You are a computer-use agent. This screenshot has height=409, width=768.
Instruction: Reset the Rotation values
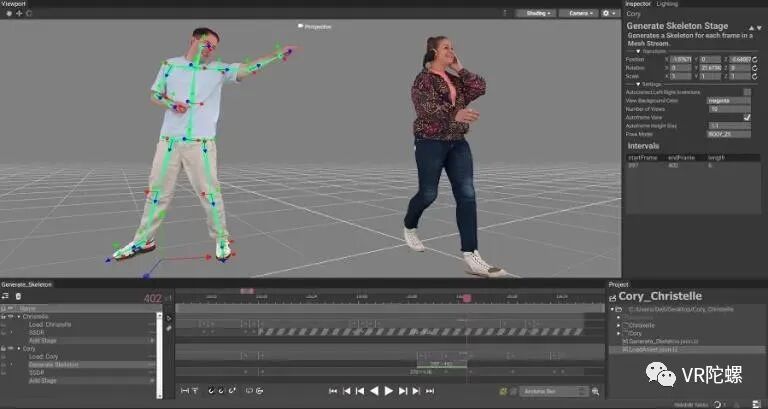click(755, 68)
